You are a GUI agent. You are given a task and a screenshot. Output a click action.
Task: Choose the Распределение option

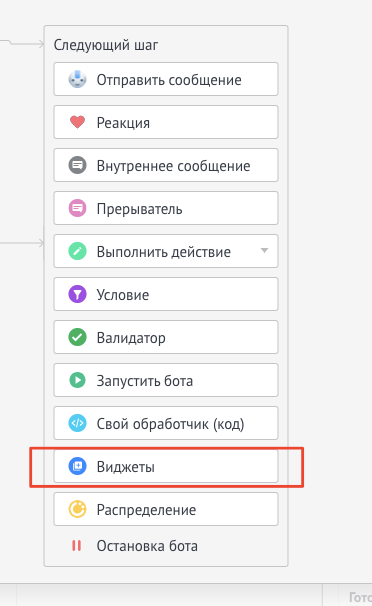(x=166, y=509)
